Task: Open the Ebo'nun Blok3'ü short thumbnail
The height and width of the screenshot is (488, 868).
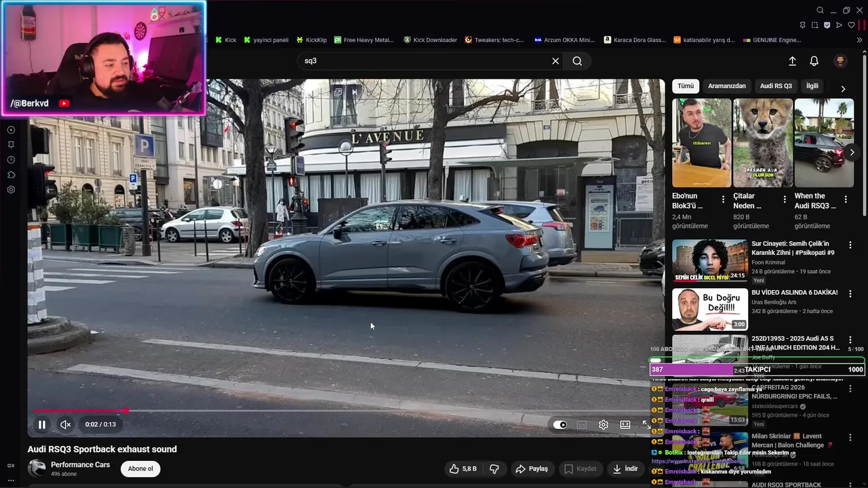Action: point(702,143)
